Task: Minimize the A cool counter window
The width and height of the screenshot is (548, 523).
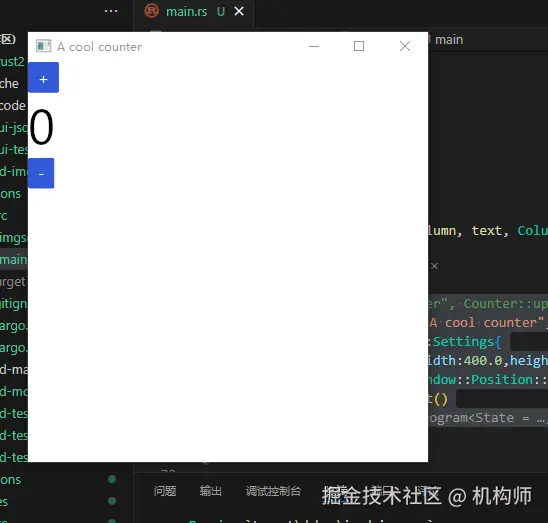Action: click(314, 46)
